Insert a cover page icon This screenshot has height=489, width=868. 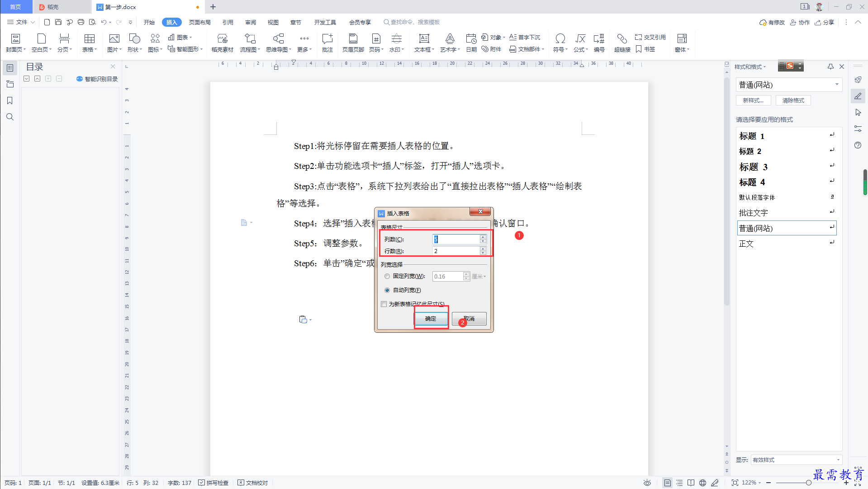[x=15, y=43]
